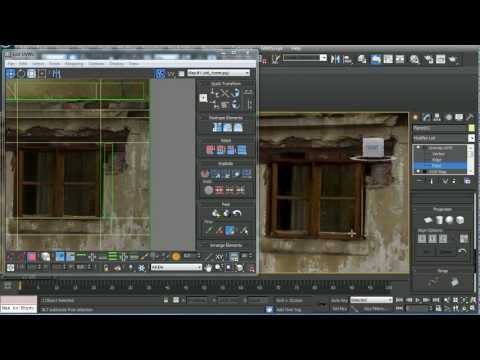Click the middle Reshape Elements relax icon
480x360 pixels.
[x=227, y=127]
